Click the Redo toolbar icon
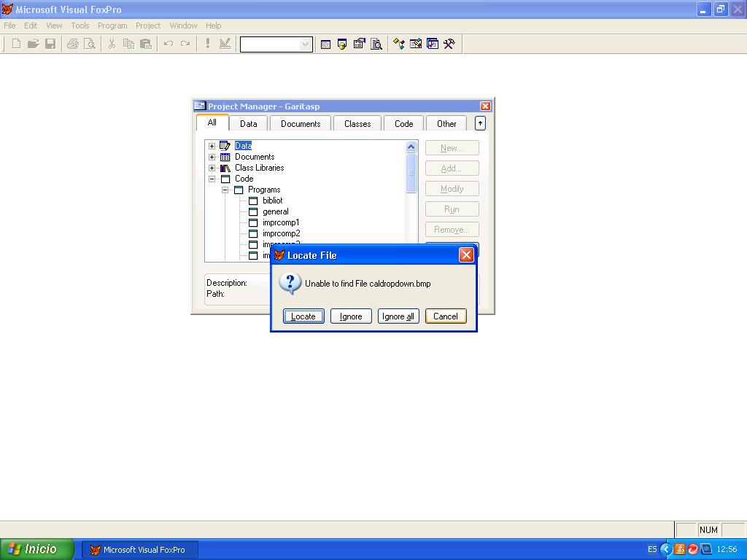 coord(185,44)
